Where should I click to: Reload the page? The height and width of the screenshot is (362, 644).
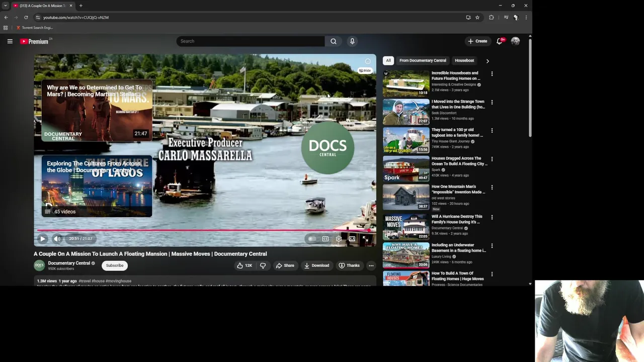click(26, 18)
